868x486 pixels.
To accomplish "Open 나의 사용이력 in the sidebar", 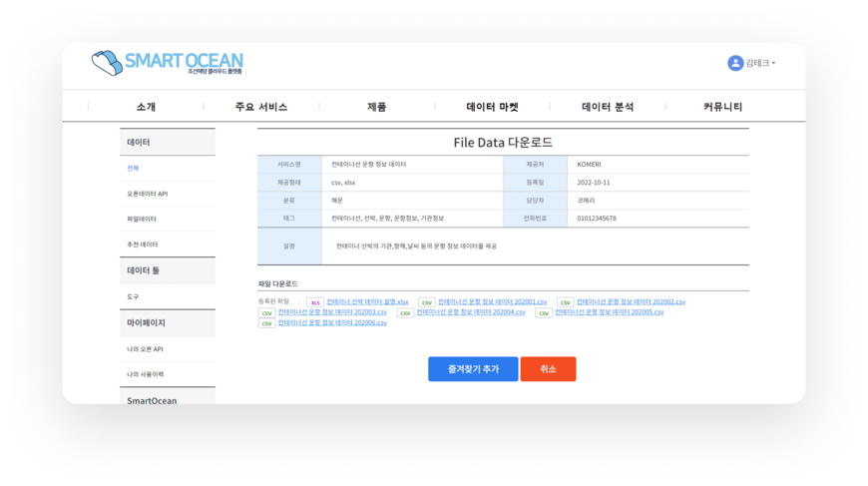I will pos(146,374).
